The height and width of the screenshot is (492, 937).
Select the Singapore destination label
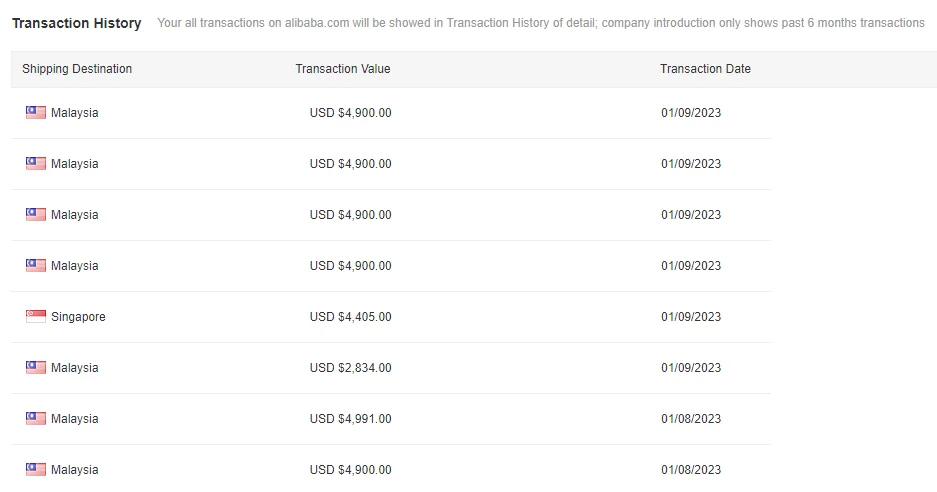coord(78,317)
